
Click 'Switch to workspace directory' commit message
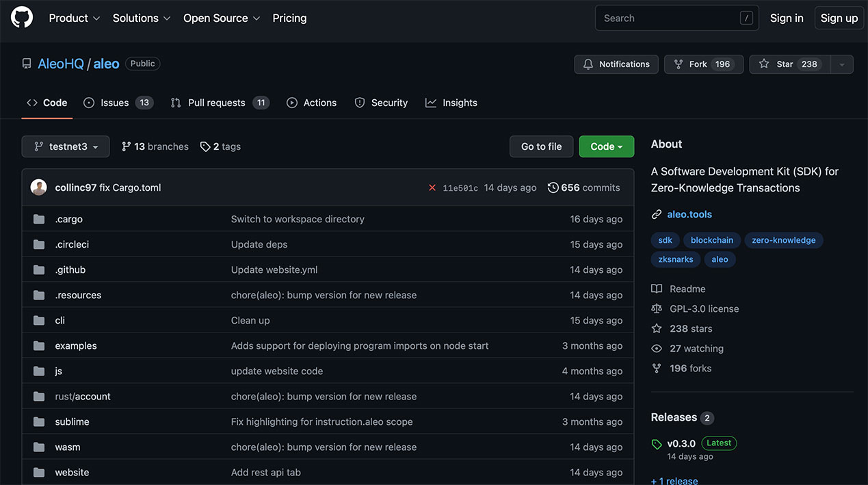tap(298, 219)
